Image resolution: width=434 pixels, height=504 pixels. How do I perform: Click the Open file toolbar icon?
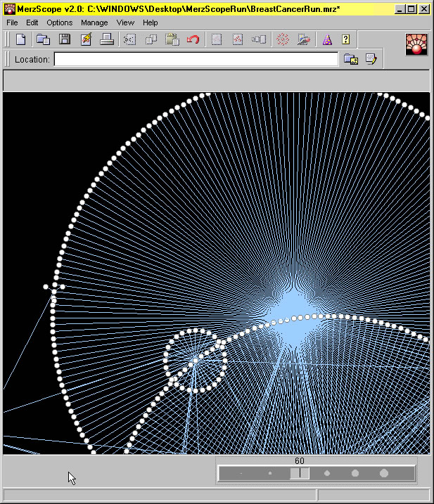(43, 40)
